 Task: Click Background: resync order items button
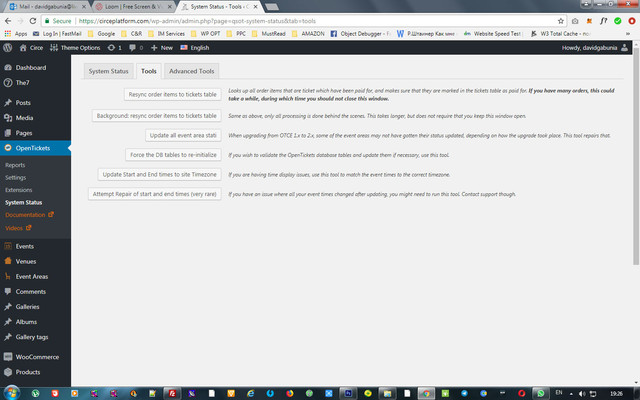pos(156,116)
